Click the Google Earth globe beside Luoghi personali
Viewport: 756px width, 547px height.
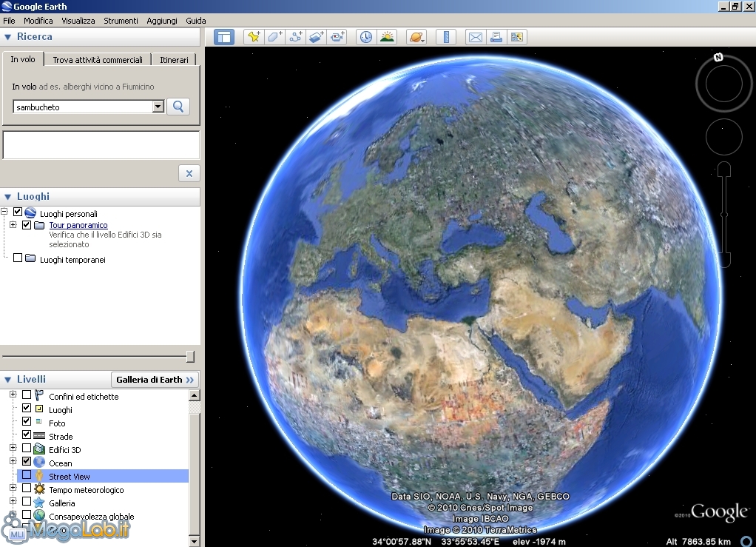click(30, 212)
